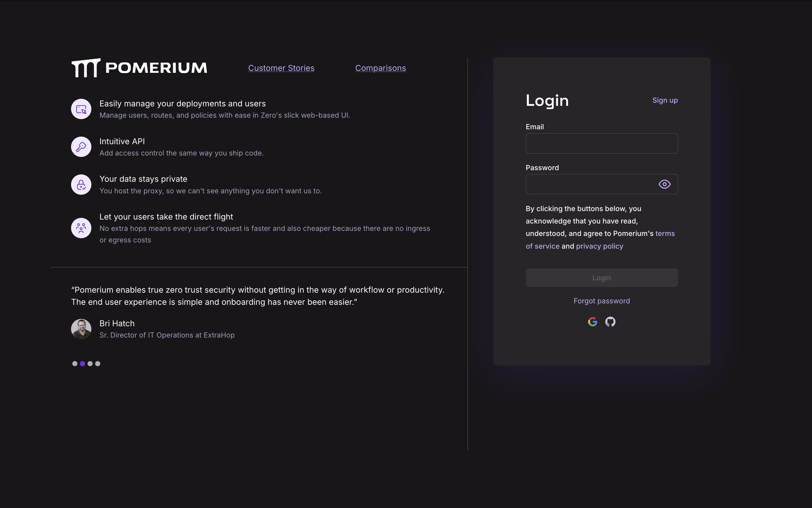Click the Sign up link
This screenshot has width=812, height=508.
click(x=665, y=100)
